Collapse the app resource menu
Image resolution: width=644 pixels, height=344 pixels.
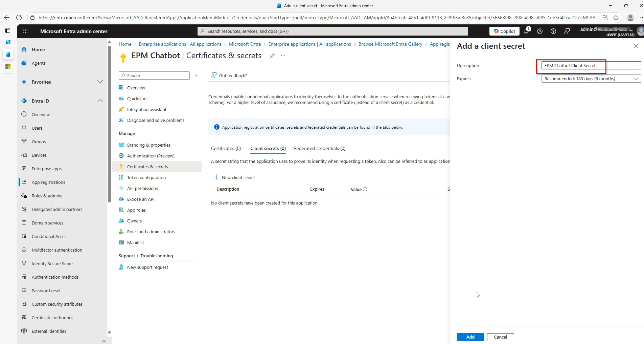[x=196, y=76]
